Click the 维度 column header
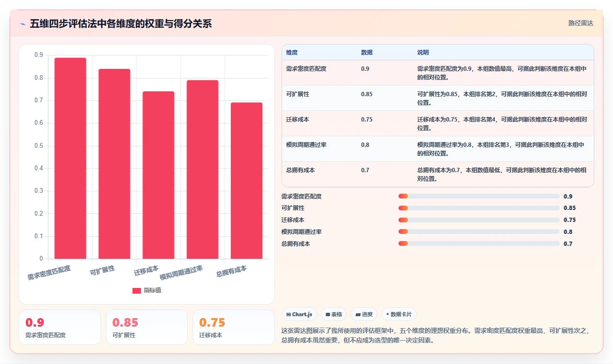The height and width of the screenshot is (364, 613). (292, 53)
